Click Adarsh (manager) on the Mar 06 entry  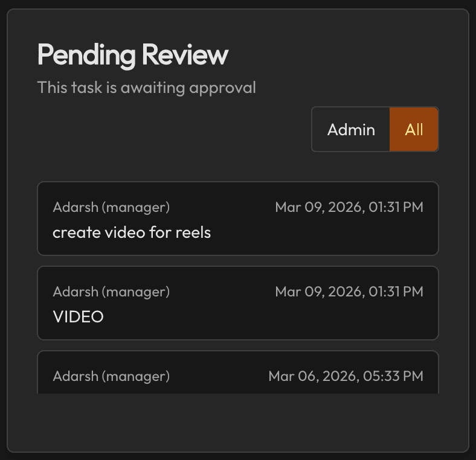pyautogui.click(x=111, y=377)
